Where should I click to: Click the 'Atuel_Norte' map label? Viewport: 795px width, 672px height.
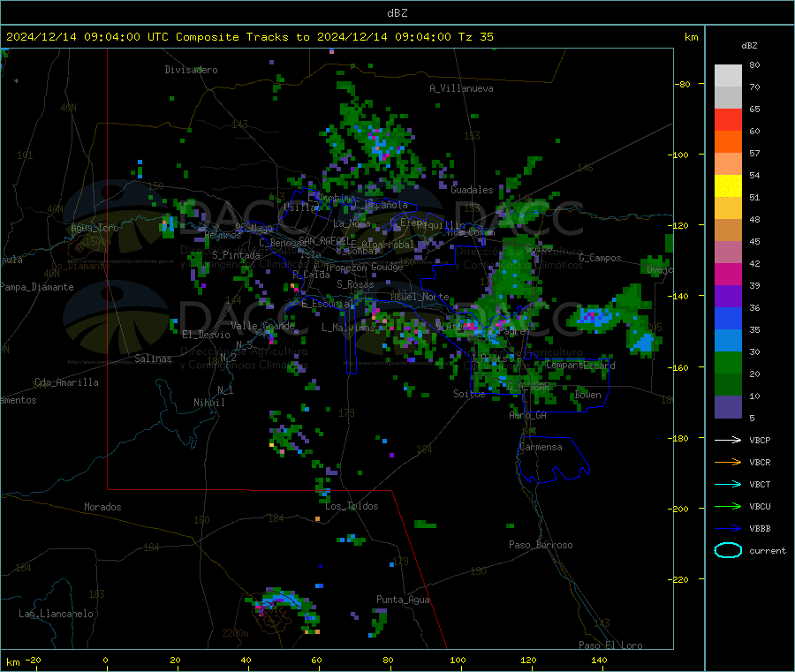click(x=420, y=297)
